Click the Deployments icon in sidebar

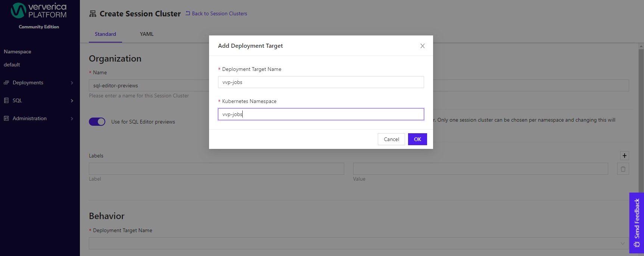tap(6, 82)
